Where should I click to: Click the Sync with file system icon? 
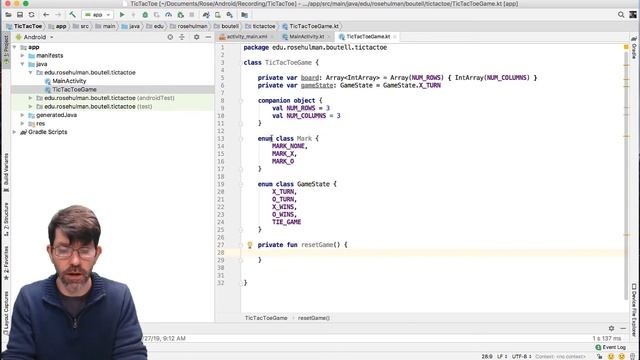(x=31, y=15)
